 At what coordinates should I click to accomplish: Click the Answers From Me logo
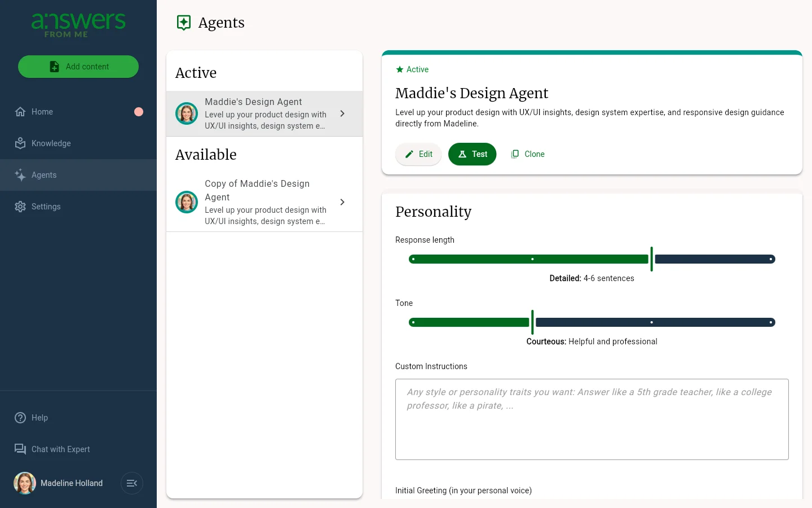point(78,25)
